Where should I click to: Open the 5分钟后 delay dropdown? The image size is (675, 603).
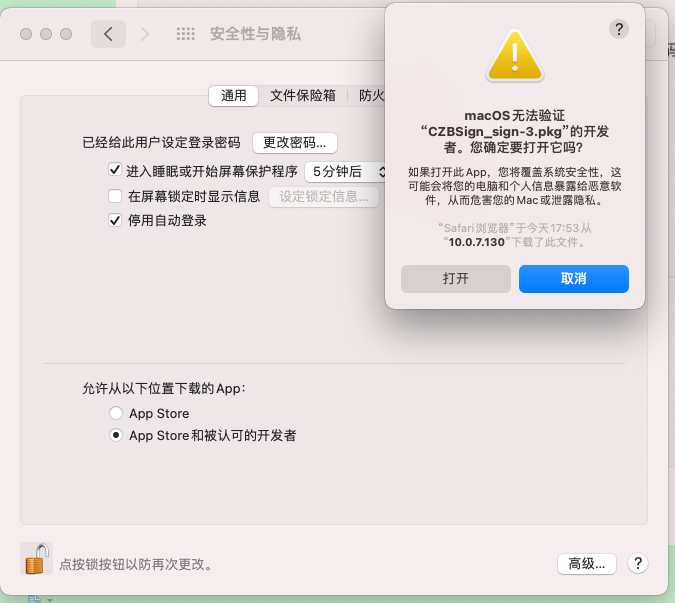click(345, 172)
